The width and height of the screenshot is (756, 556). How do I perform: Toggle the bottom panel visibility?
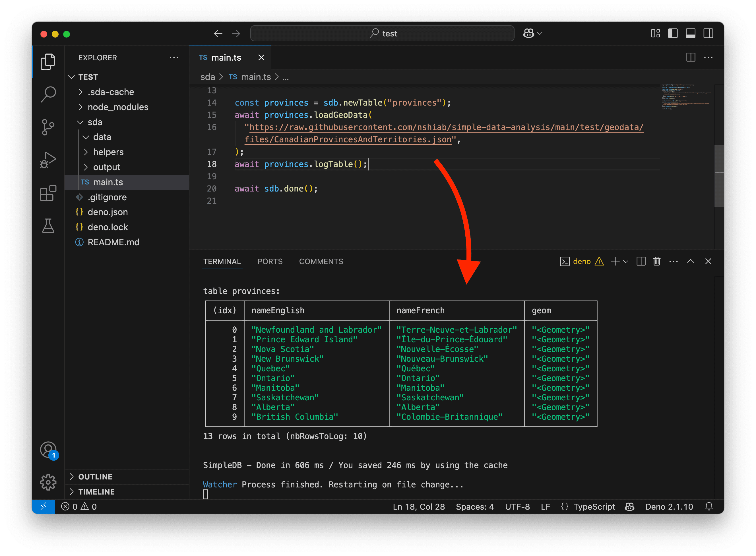coord(690,33)
